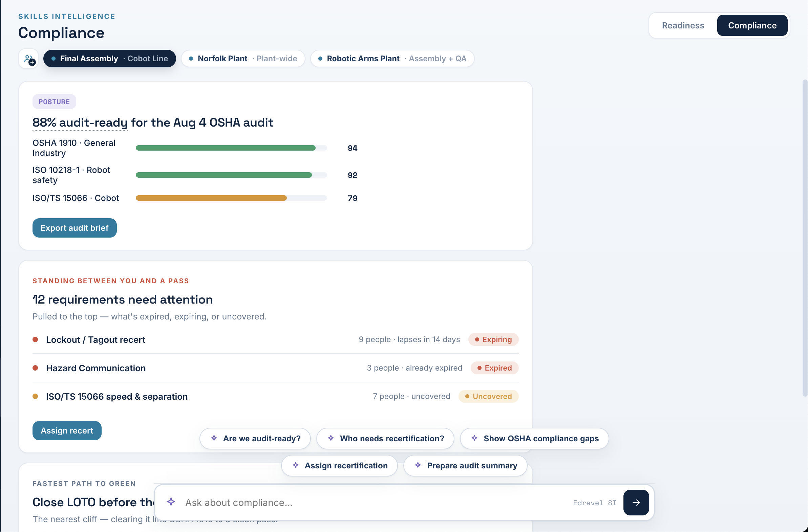
Task: Click sparkle icon on Show OSHA compliance gaps
Action: [x=475, y=438]
